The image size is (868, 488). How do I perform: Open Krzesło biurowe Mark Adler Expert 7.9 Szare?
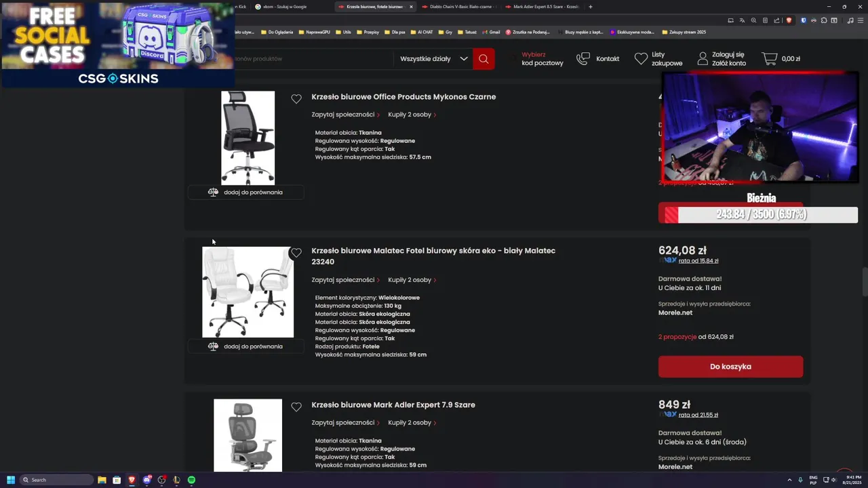(393, 405)
